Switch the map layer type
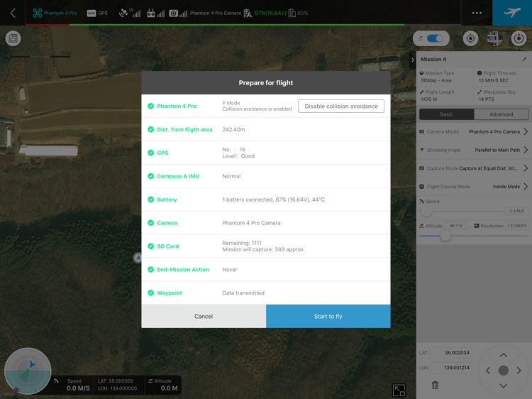Viewport: 532px width, 399px height. [x=494, y=38]
